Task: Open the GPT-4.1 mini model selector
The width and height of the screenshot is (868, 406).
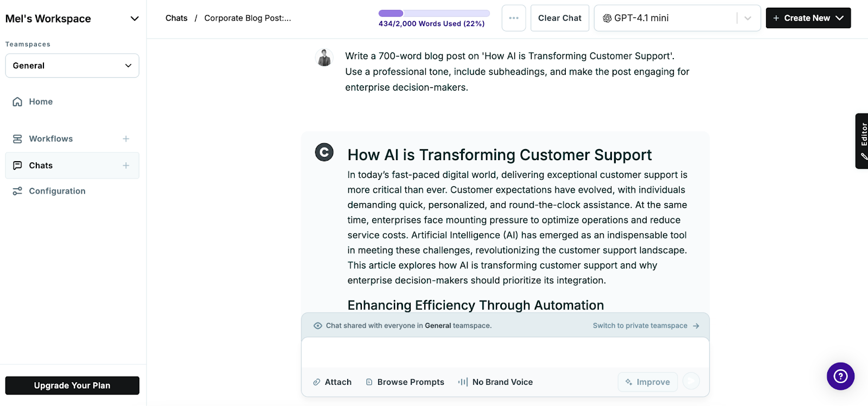Action: (x=677, y=18)
